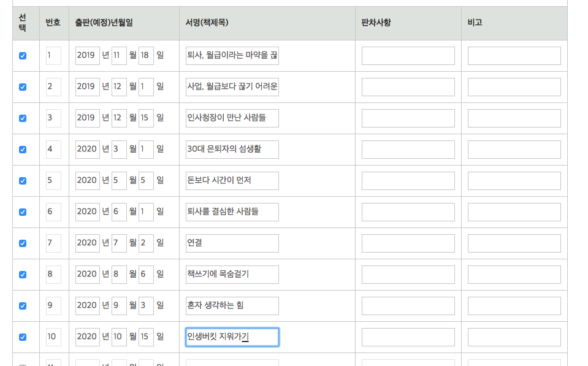
Task: Toggle the selection checkbox on row 10
Action: (x=23, y=337)
